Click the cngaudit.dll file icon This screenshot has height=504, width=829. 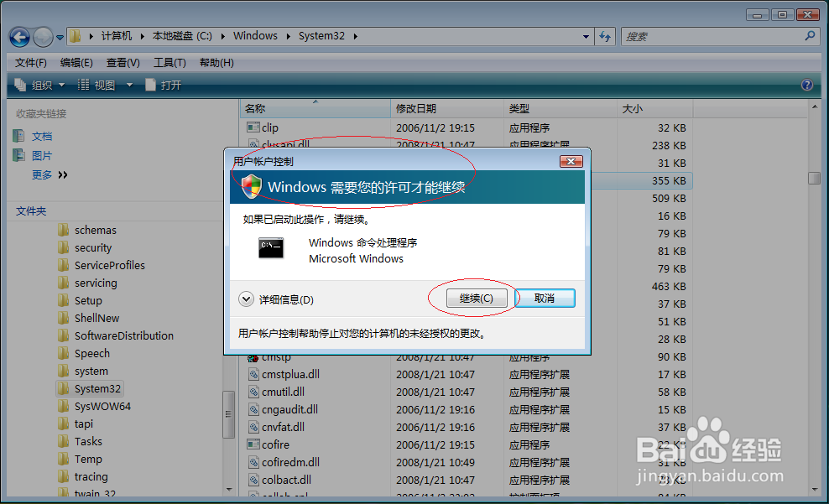[253, 409]
